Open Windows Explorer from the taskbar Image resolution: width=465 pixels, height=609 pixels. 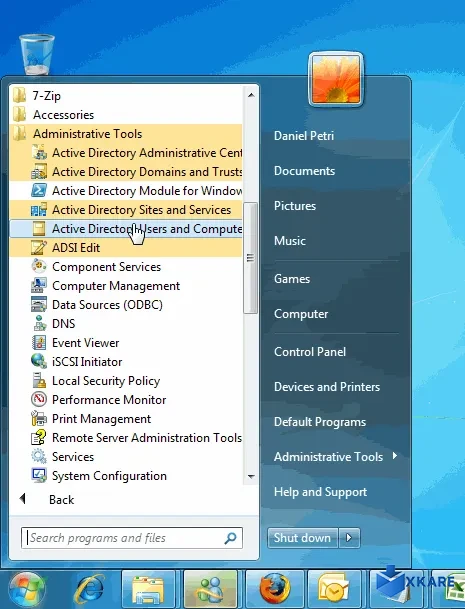tap(148, 590)
